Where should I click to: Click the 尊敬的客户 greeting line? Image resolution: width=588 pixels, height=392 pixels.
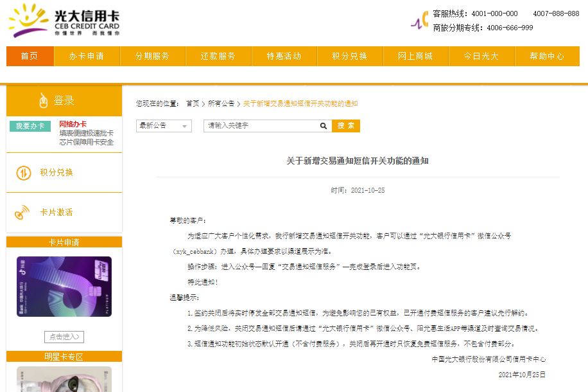coord(187,220)
